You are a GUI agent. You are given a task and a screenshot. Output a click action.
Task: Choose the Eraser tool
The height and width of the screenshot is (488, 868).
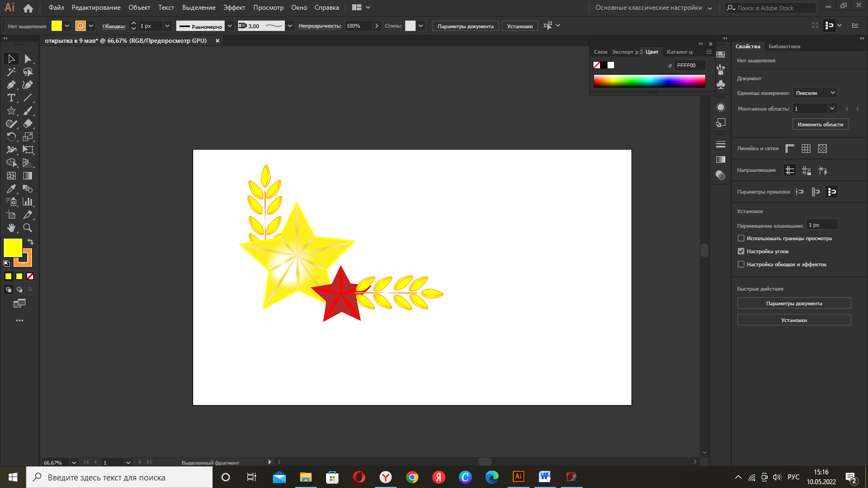pos(28,124)
